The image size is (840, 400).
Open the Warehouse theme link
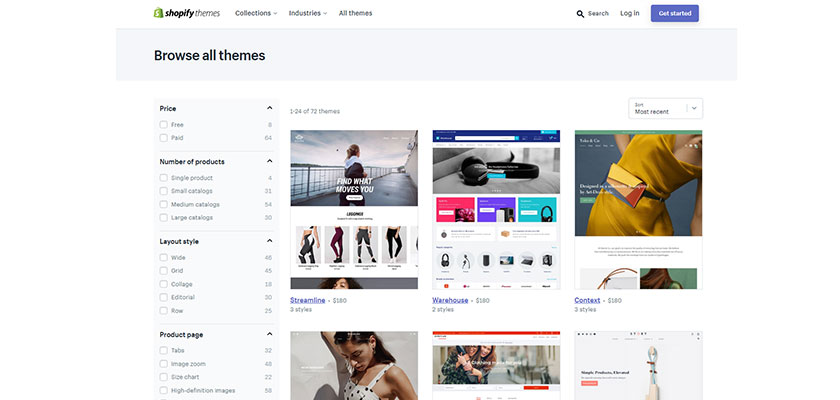(450, 300)
